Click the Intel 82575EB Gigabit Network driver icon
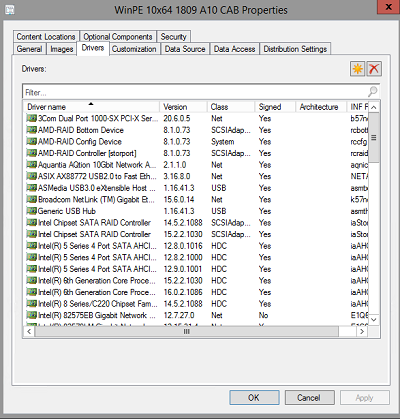This screenshot has width=400, height=419. tap(31, 315)
